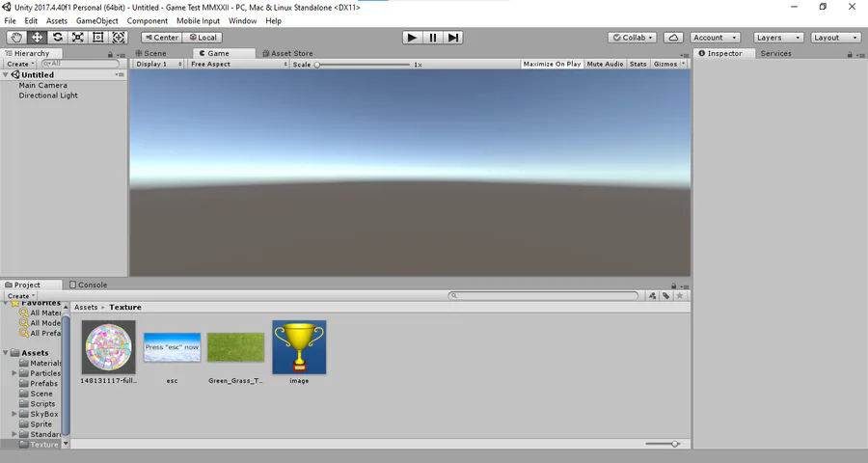868x463 pixels.
Task: Select the Rect transform tool
Action: click(98, 37)
